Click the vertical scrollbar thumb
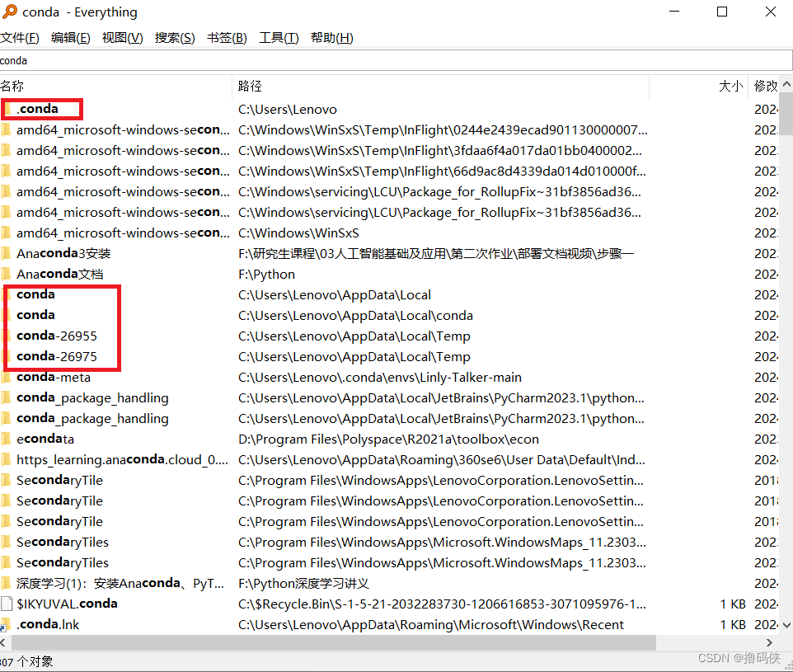 [x=786, y=114]
